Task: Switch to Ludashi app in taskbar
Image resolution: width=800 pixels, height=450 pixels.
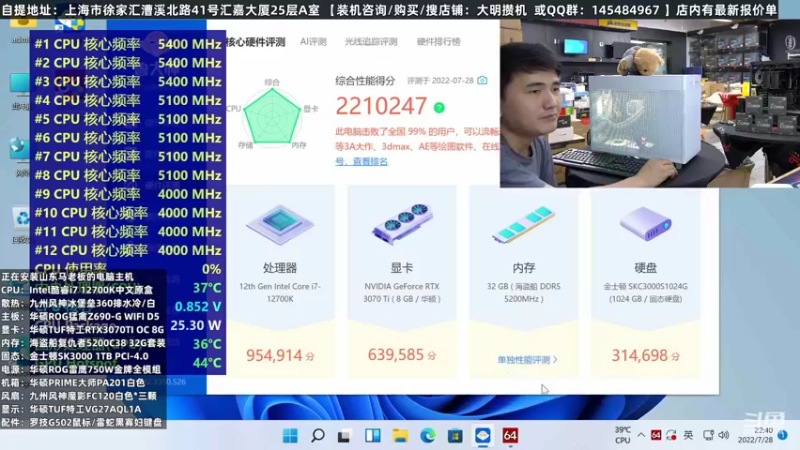Action: (x=483, y=436)
